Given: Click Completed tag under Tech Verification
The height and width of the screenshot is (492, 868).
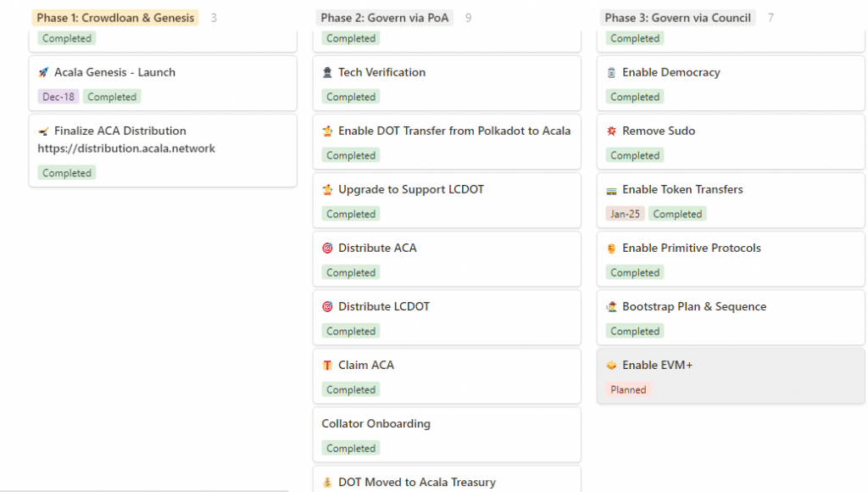Looking at the screenshot, I should coord(351,97).
